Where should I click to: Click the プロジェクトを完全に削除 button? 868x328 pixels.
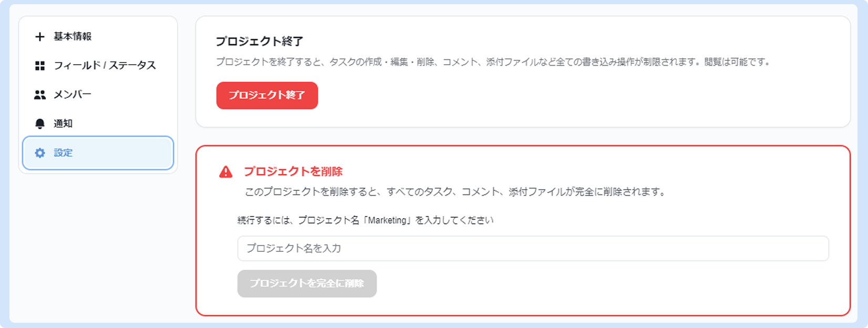click(x=307, y=284)
